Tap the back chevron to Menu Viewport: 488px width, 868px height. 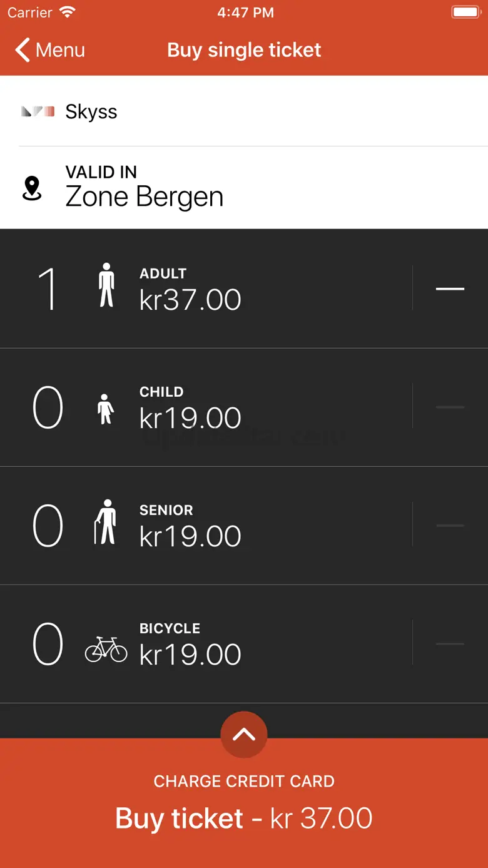23,50
